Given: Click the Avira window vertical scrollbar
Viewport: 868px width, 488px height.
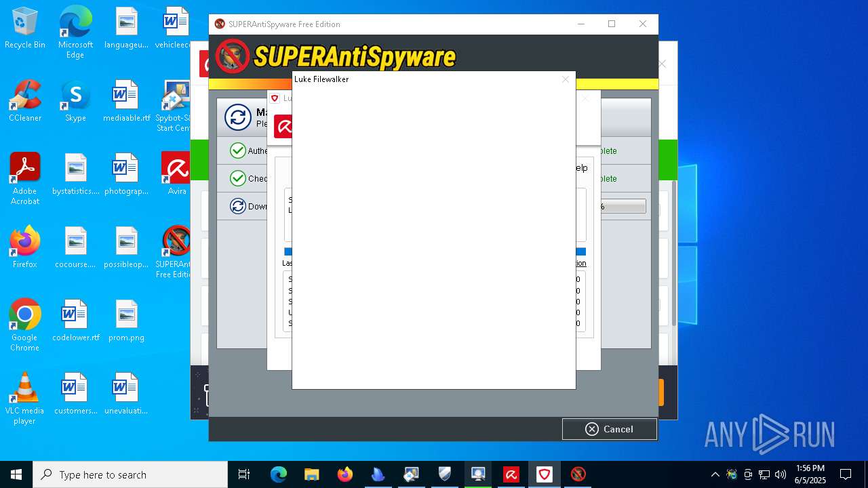Looking at the screenshot, I should point(674,252).
